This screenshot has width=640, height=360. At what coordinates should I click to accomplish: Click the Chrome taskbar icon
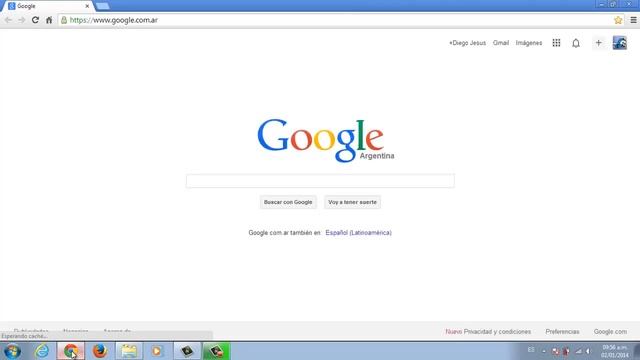point(71,351)
